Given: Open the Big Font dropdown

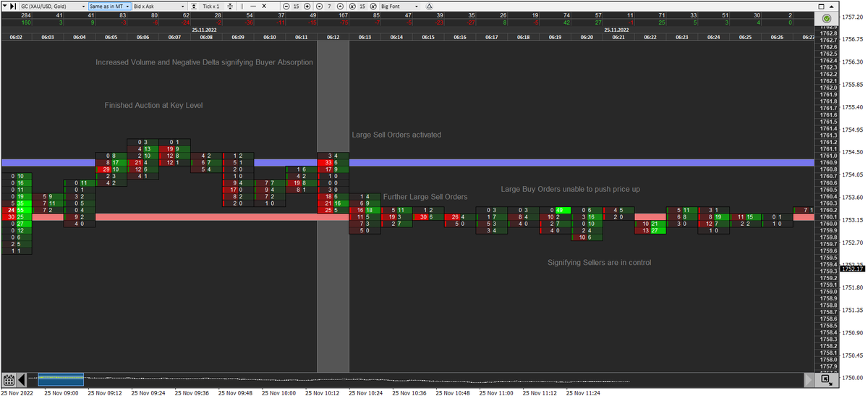Looking at the screenshot, I should click(400, 6).
